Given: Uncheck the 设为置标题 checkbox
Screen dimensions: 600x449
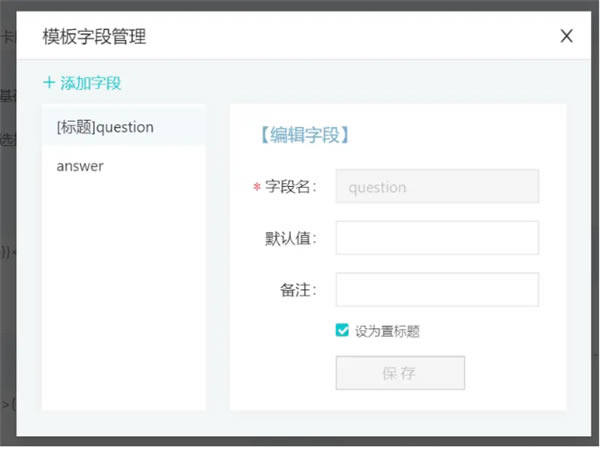Looking at the screenshot, I should click(342, 330).
